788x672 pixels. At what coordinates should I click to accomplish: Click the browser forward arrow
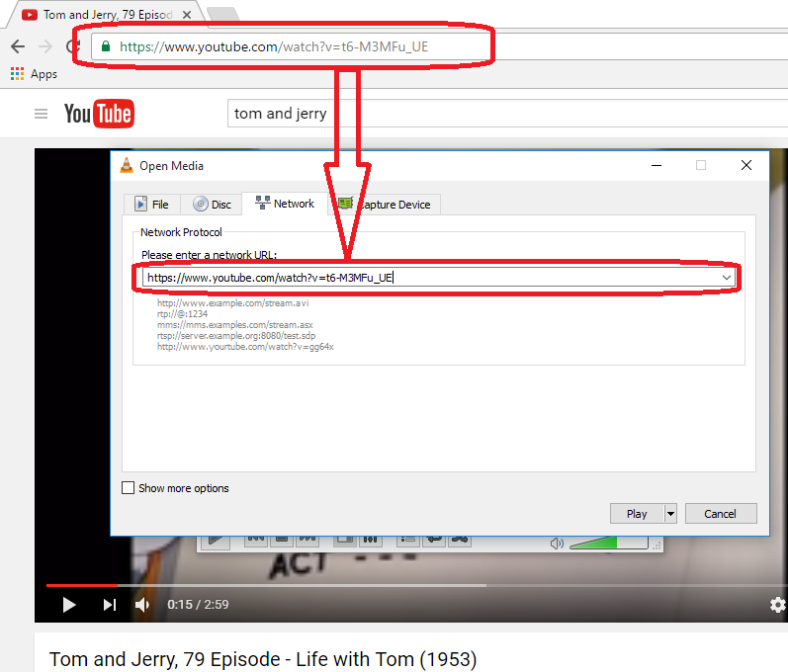click(45, 46)
